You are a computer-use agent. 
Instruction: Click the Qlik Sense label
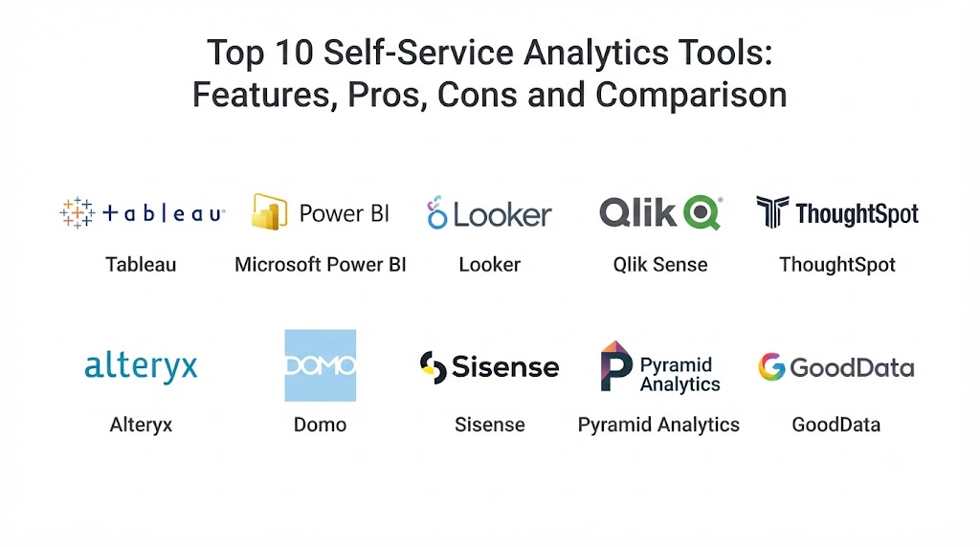[x=660, y=265]
